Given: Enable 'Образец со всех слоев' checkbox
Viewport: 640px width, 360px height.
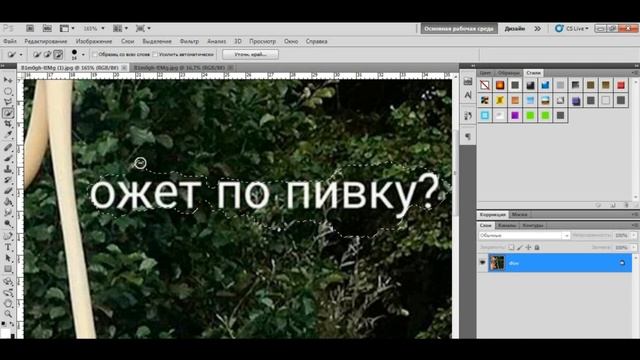Looking at the screenshot, I should pos(95,54).
